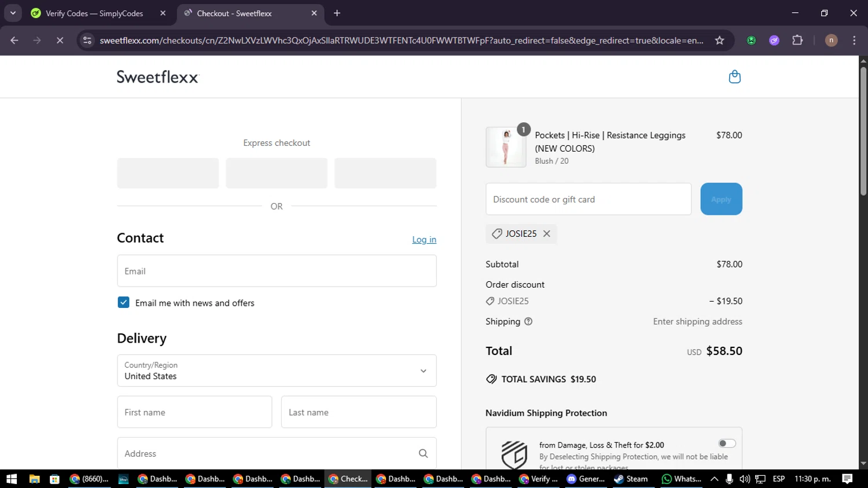Open the Chrome profile avatar
Viewport: 868px width, 488px height.
pyautogui.click(x=831, y=41)
